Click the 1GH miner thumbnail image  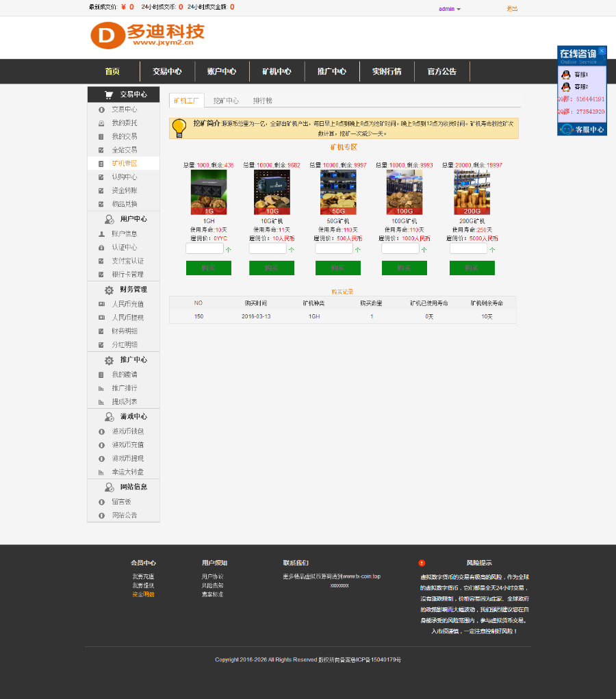coord(209,192)
